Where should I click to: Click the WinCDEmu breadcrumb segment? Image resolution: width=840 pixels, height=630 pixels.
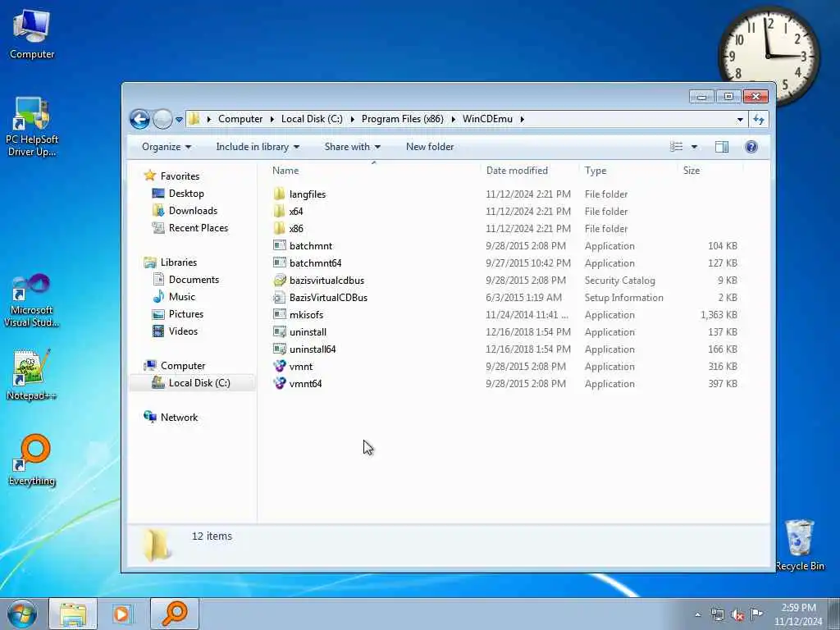click(x=487, y=119)
